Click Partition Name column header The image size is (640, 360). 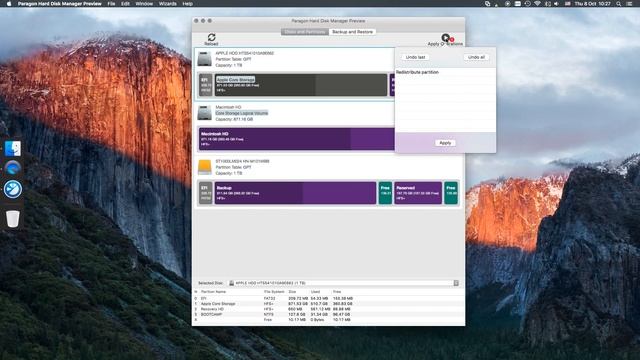213,292
